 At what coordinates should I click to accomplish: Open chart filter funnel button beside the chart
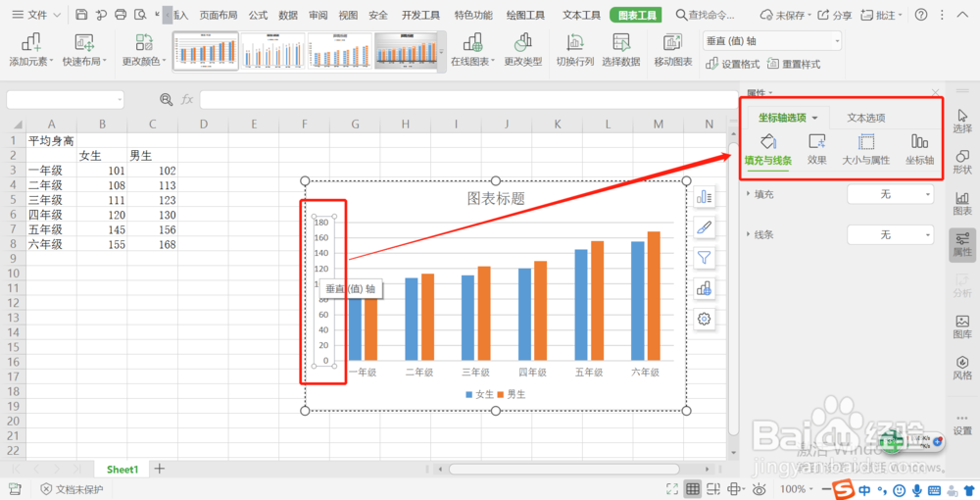click(x=705, y=258)
